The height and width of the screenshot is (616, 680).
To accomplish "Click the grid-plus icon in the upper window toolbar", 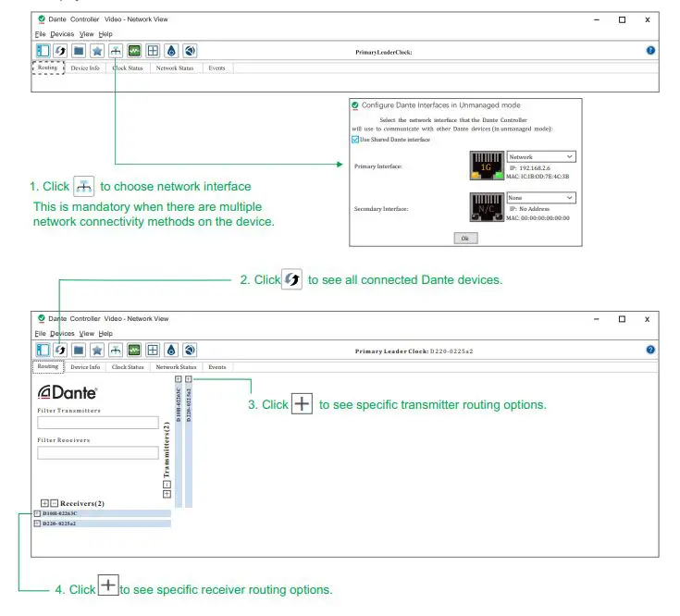I will (153, 51).
